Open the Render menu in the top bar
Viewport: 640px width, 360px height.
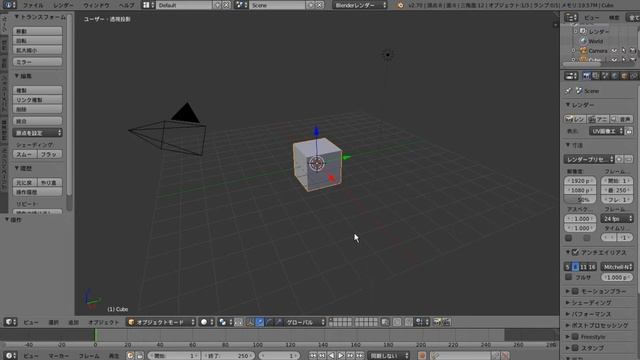point(64,5)
